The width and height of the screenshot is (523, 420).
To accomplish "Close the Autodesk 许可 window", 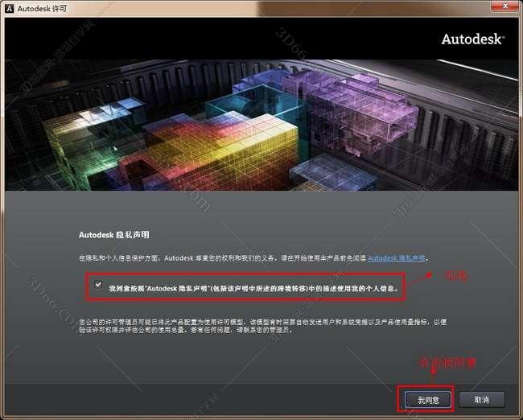I will pos(505,6).
